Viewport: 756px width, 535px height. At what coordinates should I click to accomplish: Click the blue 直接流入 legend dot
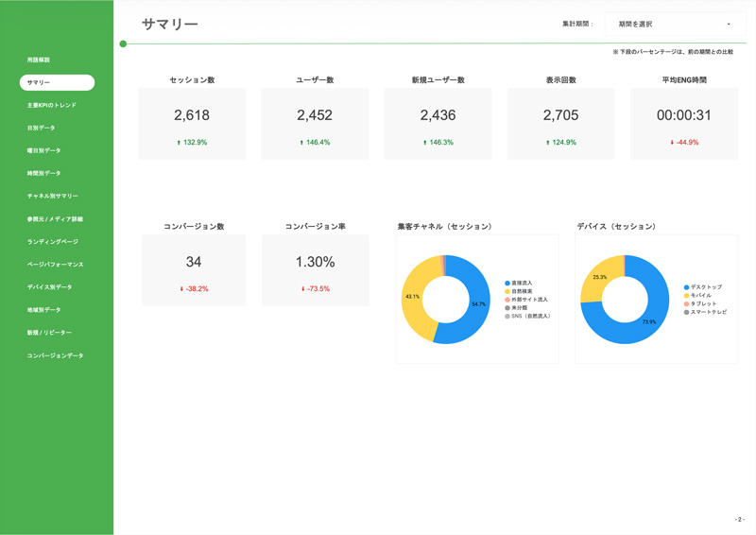point(507,284)
